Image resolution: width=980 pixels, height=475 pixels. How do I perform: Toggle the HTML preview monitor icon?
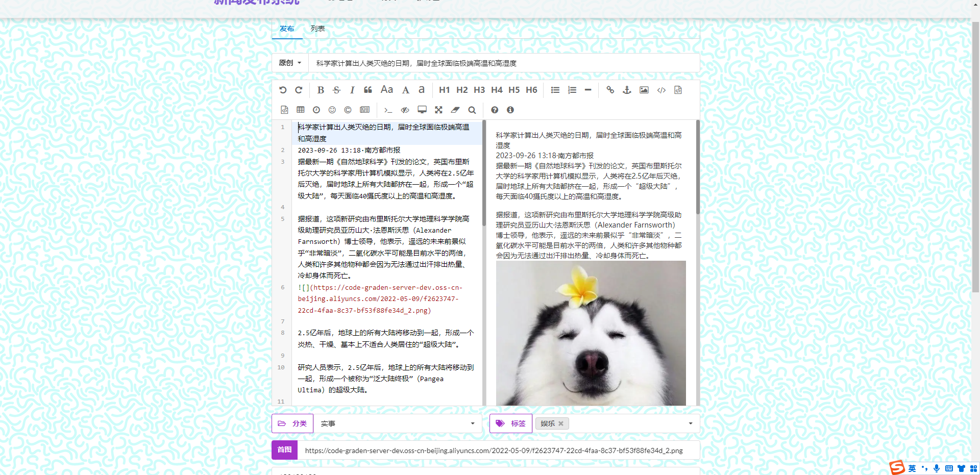[x=422, y=110]
